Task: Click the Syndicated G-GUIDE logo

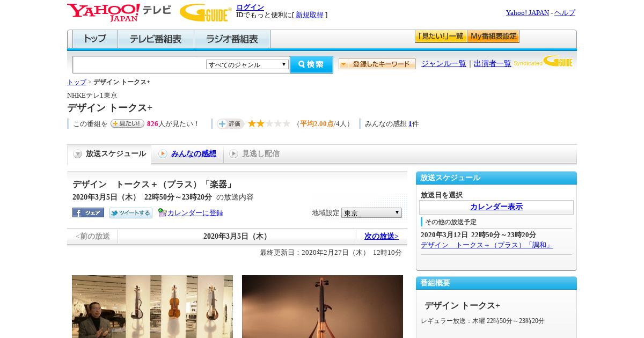Action: [x=543, y=61]
